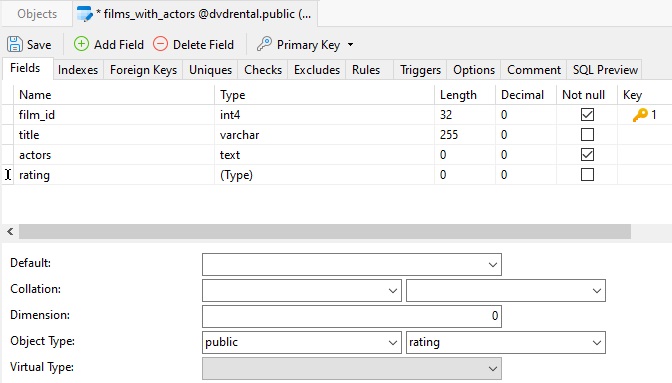
Task: Go to the Excludes tab
Action: 317,70
